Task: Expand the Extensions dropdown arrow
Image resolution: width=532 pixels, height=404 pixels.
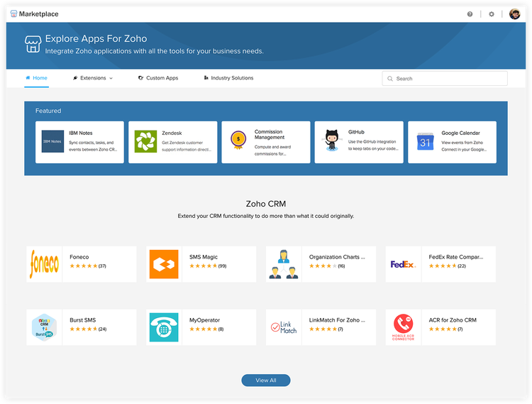Action: 111,78
